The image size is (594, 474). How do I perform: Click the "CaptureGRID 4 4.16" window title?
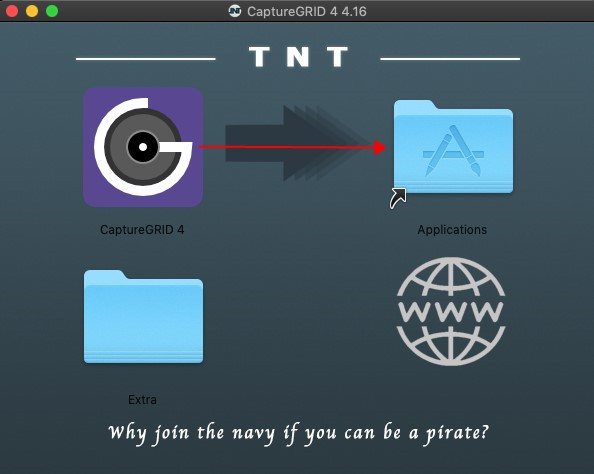307,11
